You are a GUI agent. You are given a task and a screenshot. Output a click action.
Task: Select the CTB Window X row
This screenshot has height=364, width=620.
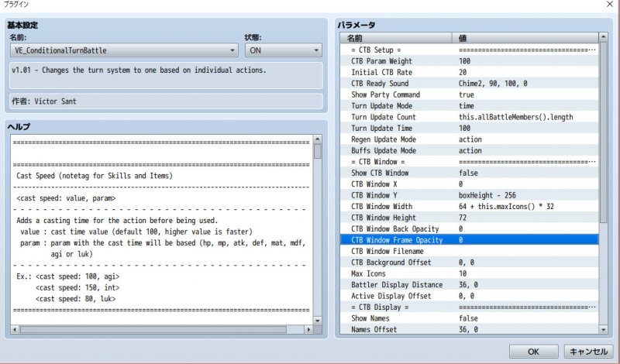coord(470,184)
